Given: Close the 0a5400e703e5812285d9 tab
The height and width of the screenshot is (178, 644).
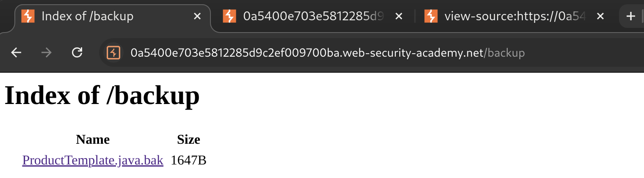Looking at the screenshot, I should click(398, 16).
